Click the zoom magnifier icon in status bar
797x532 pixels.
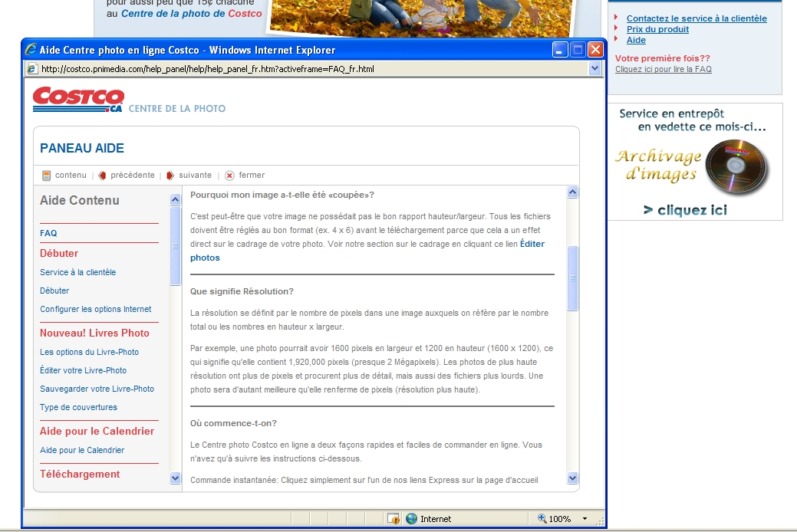[x=542, y=518]
